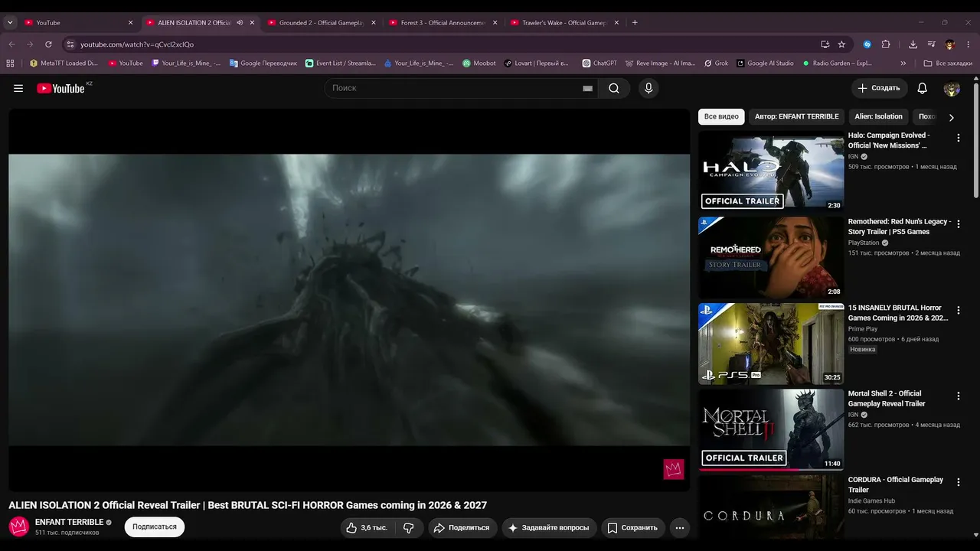Switch to the Grounded 2 tab
The height and width of the screenshot is (551, 980).
point(322,23)
